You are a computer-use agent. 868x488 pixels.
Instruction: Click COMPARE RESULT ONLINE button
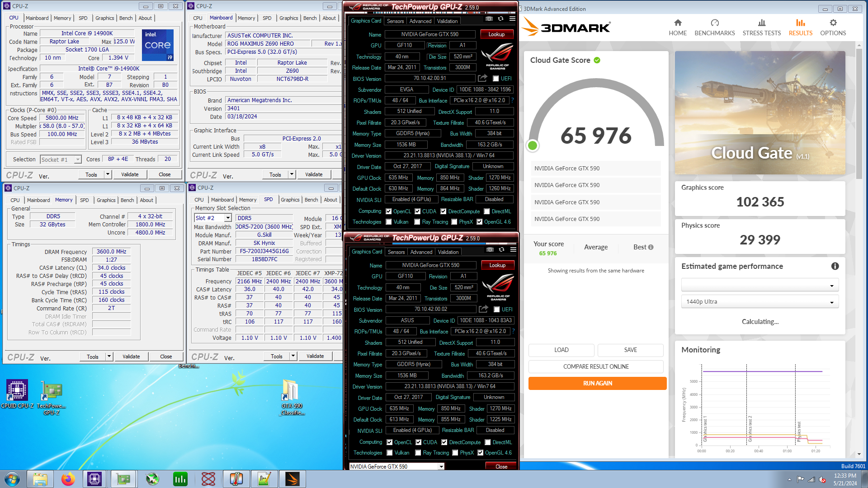[x=596, y=366]
